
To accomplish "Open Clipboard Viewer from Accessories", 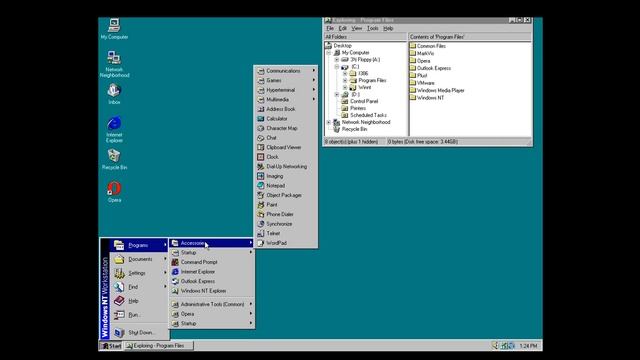I will pos(285,147).
